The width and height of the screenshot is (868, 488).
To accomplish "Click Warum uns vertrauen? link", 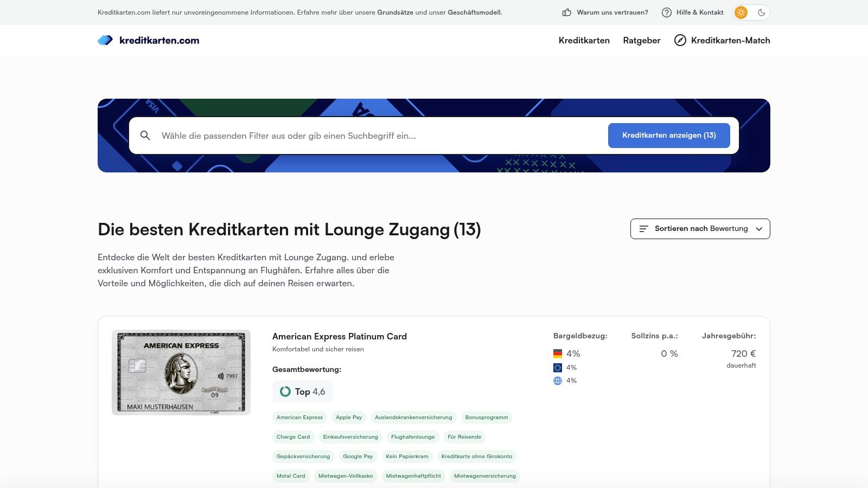I will [612, 12].
